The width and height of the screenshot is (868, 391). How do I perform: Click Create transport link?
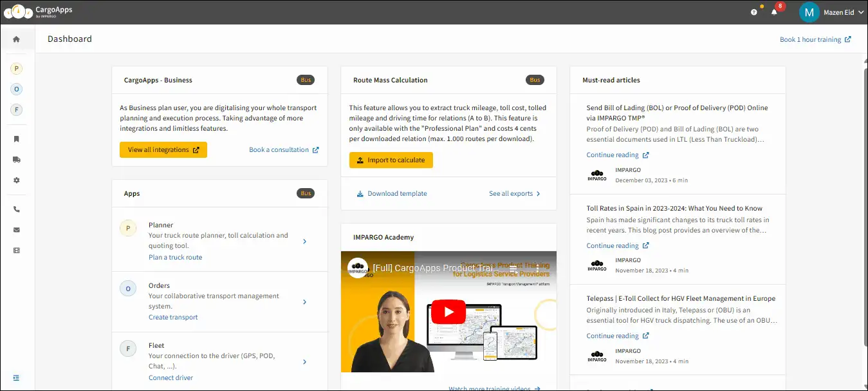(173, 317)
